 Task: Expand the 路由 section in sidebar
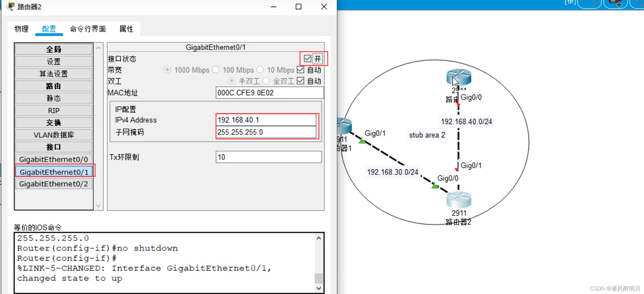pyautogui.click(x=54, y=86)
